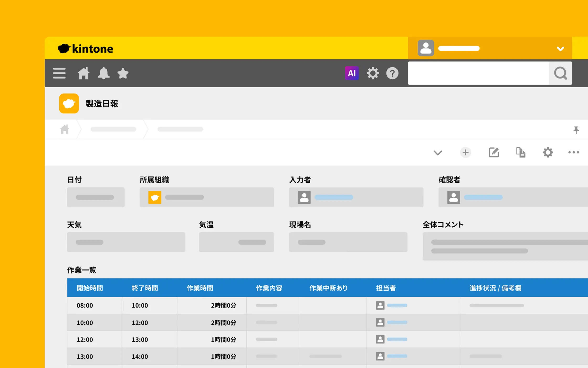
Task: Click the breadcrumb home icon
Action: (65, 129)
